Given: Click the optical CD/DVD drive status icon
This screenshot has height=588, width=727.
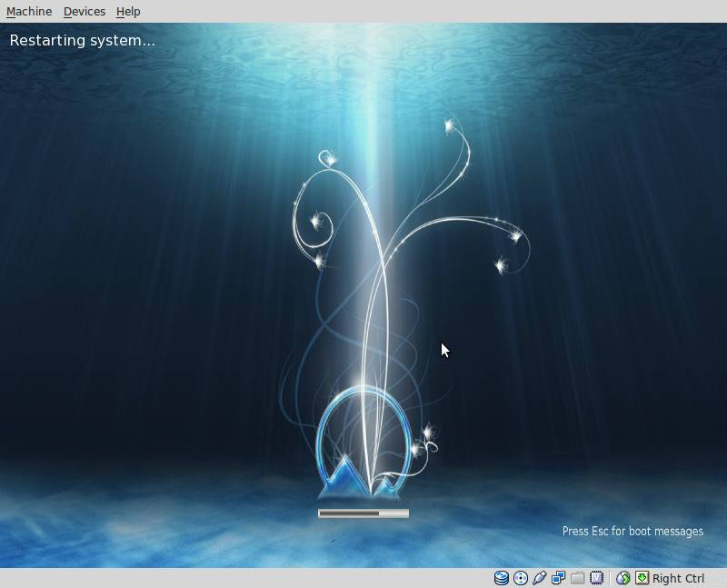Looking at the screenshot, I should coord(521,578).
